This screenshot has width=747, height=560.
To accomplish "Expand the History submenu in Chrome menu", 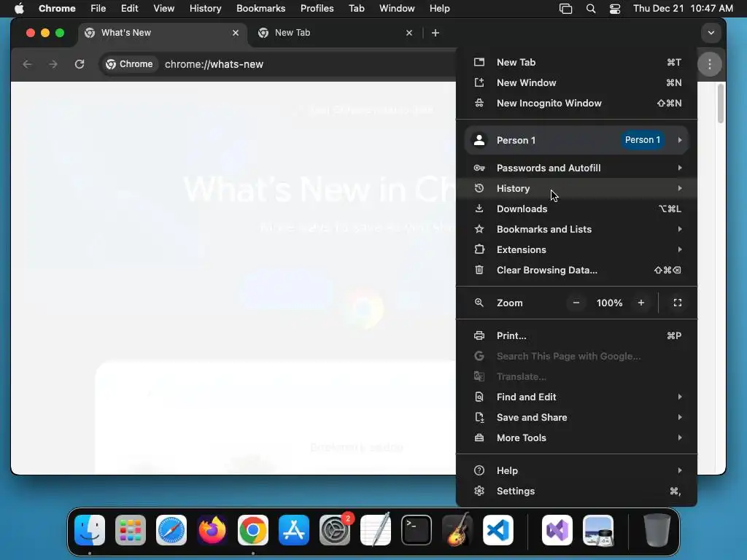I will coord(576,189).
